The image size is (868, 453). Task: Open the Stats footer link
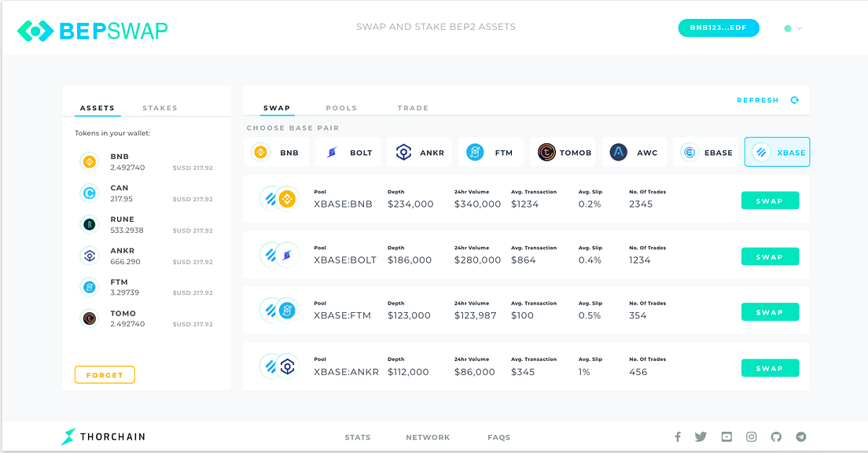(358, 437)
